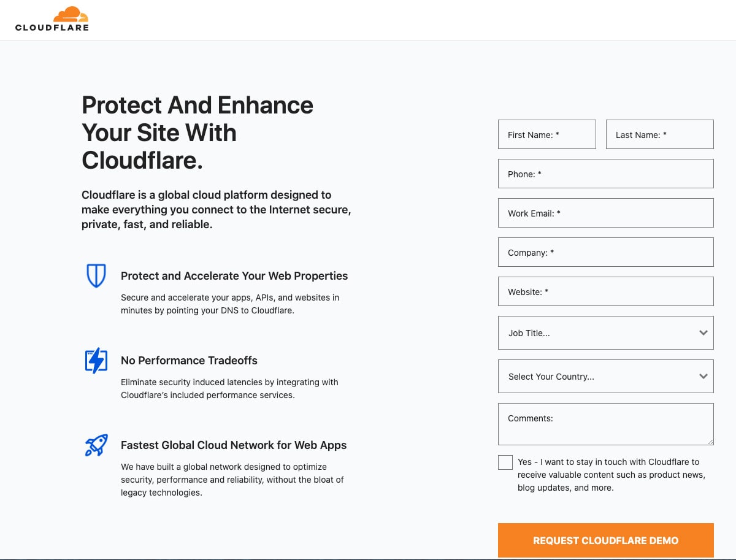Click the rocket icon

96,445
